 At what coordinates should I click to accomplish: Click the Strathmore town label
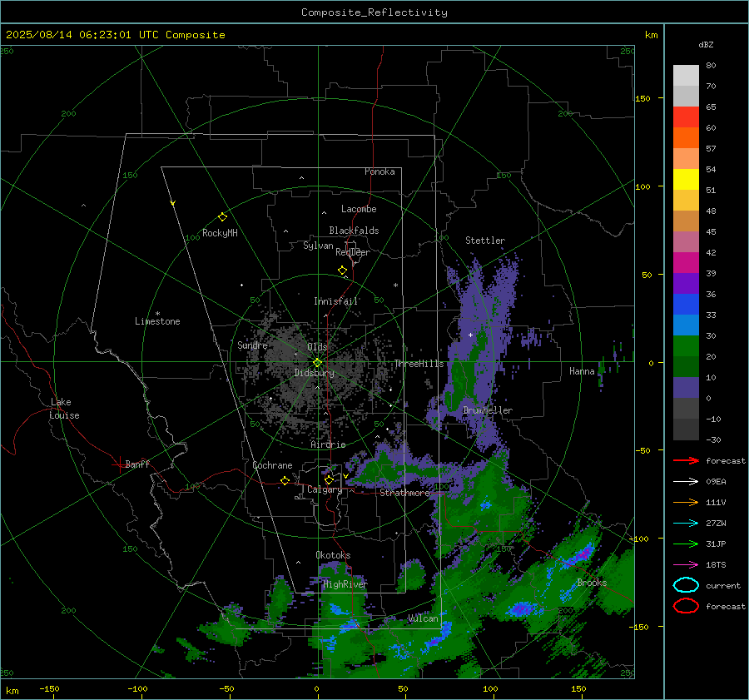coord(405,493)
